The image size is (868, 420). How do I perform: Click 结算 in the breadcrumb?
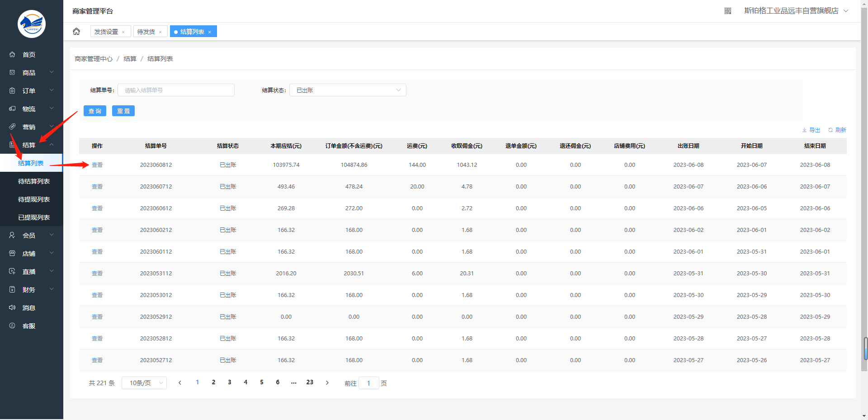click(130, 59)
